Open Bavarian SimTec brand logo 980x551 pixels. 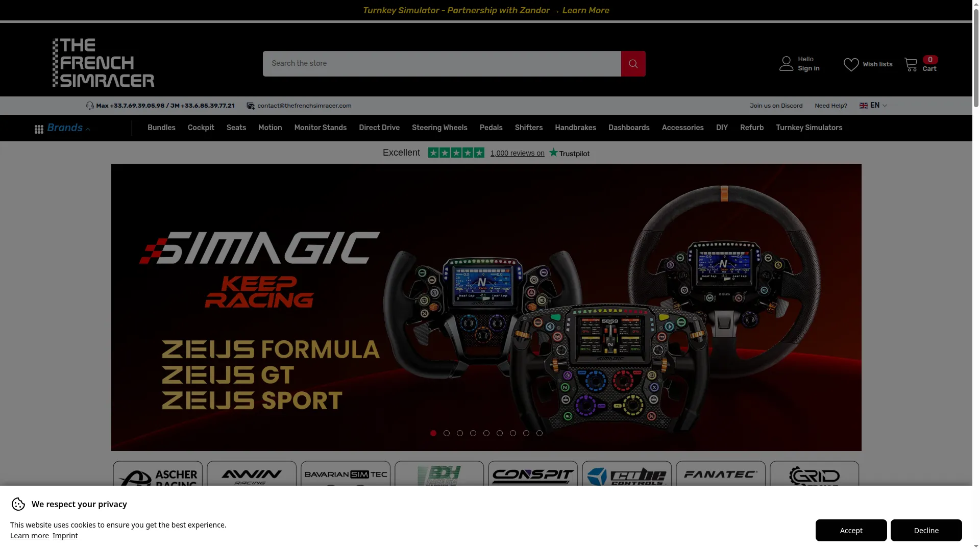[x=346, y=474]
